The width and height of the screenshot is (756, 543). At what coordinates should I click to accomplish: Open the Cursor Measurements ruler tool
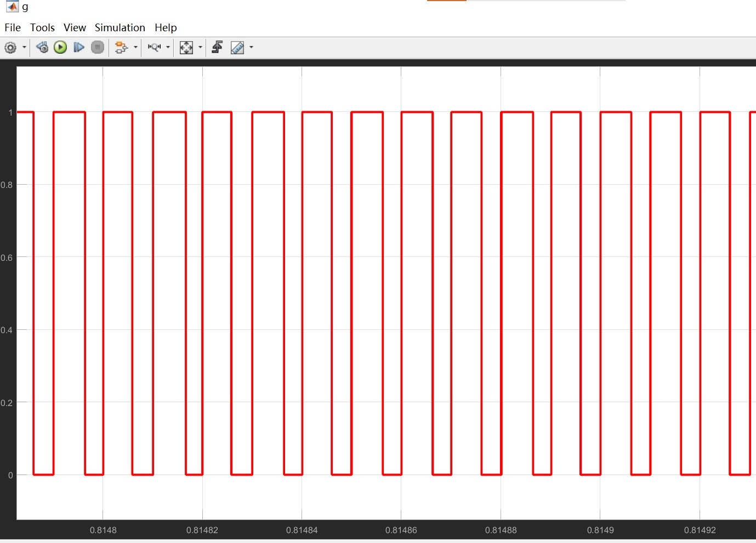pyautogui.click(x=237, y=48)
